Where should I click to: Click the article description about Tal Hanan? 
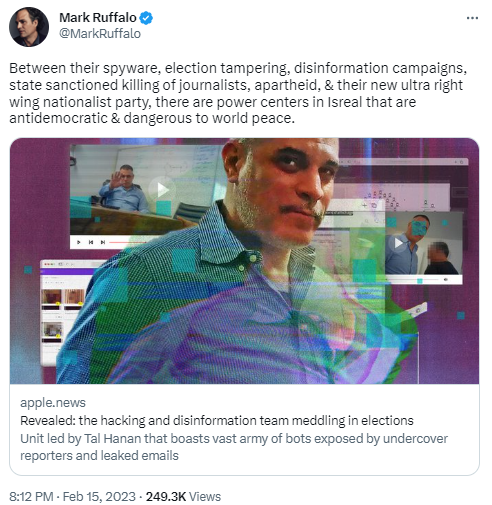(234, 447)
